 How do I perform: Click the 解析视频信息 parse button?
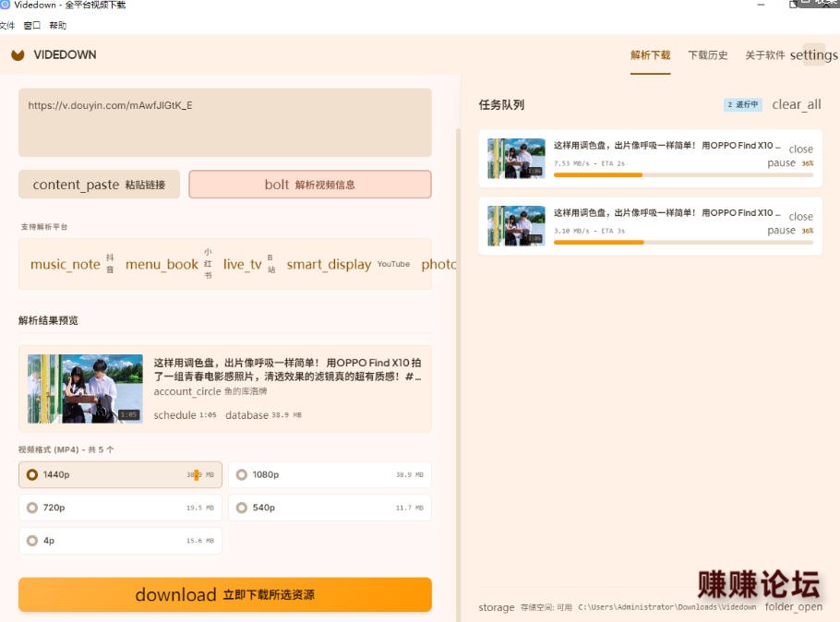[310, 185]
